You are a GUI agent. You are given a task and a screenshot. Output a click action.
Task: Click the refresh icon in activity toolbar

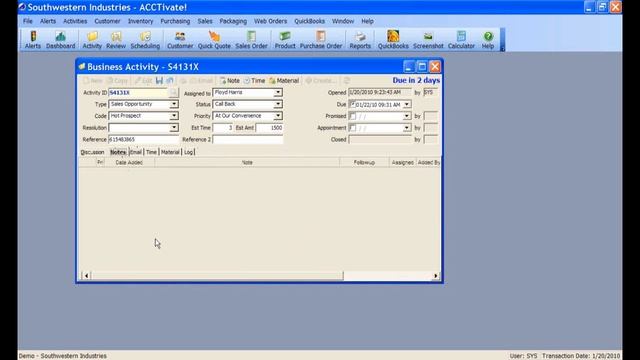click(x=347, y=81)
